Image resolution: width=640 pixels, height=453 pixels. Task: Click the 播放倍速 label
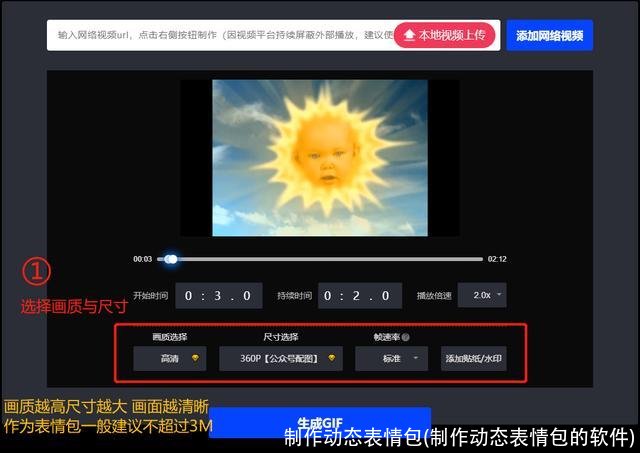click(434, 295)
